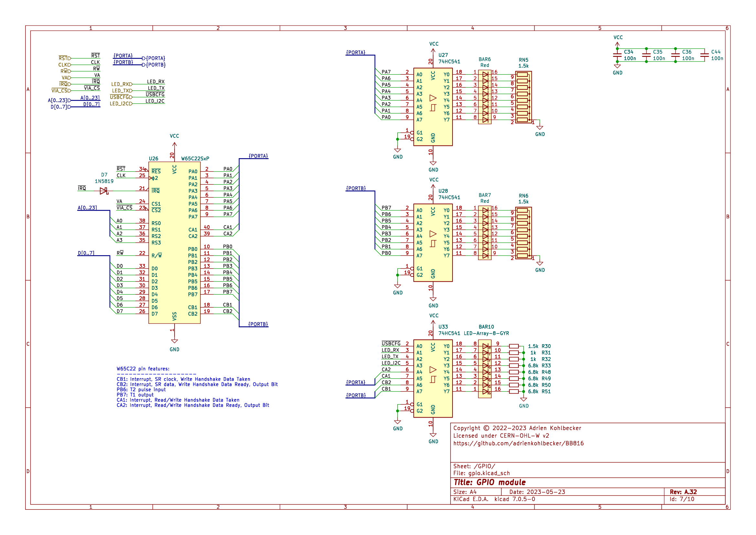756x535 pixels.
Task: Click the BAR6 red LED bar symbol
Action: [485, 97]
